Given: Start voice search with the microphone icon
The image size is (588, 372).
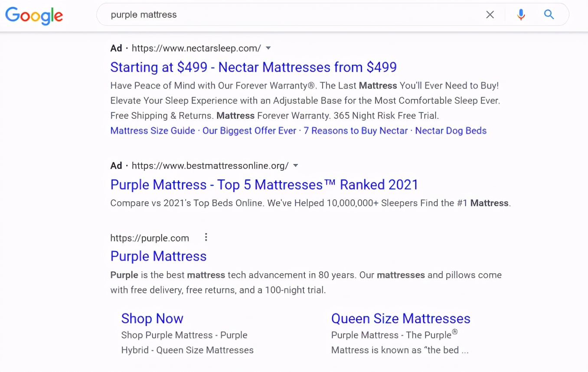Looking at the screenshot, I should tap(521, 15).
